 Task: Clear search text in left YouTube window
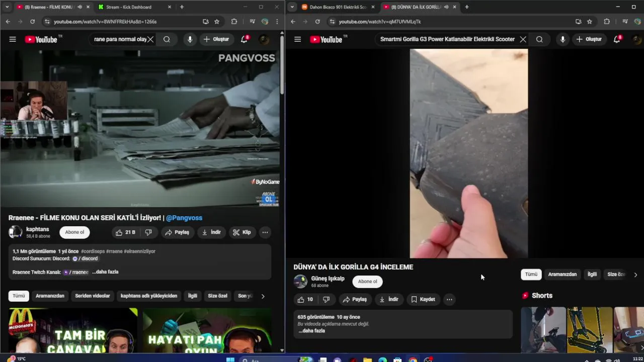tap(150, 39)
